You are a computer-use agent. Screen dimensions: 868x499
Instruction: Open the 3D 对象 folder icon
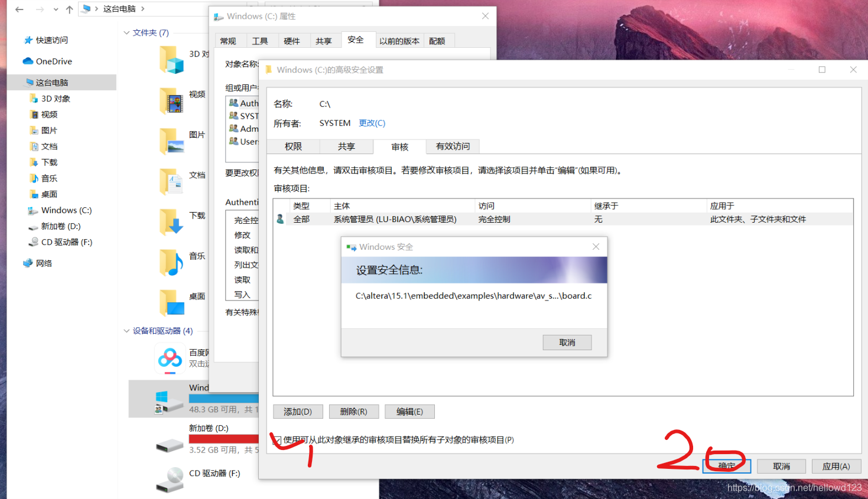[171, 60]
